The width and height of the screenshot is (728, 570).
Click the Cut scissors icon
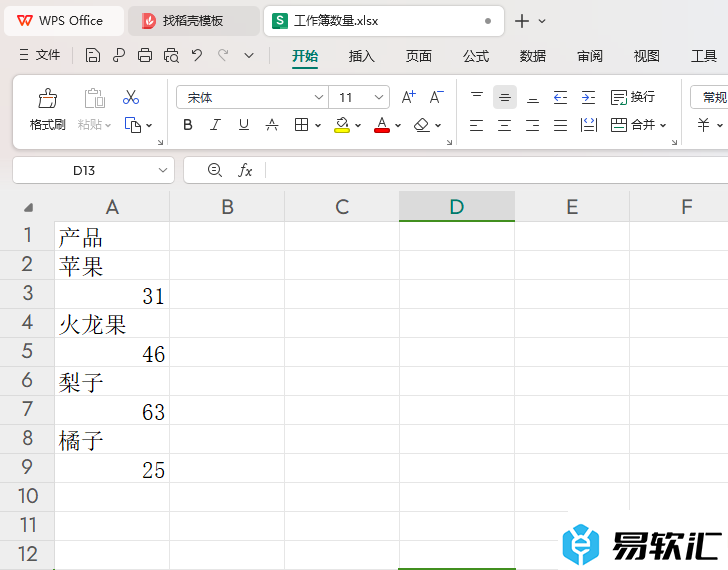click(131, 97)
